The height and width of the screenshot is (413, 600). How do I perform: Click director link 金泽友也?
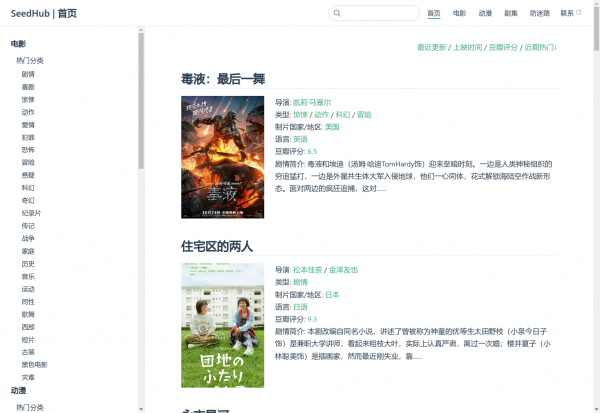pyautogui.click(x=343, y=270)
